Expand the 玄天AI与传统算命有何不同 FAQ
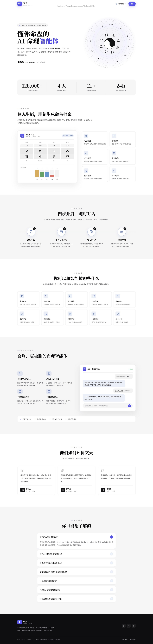This screenshot has height=644, width=153. pyautogui.click(x=112, y=554)
